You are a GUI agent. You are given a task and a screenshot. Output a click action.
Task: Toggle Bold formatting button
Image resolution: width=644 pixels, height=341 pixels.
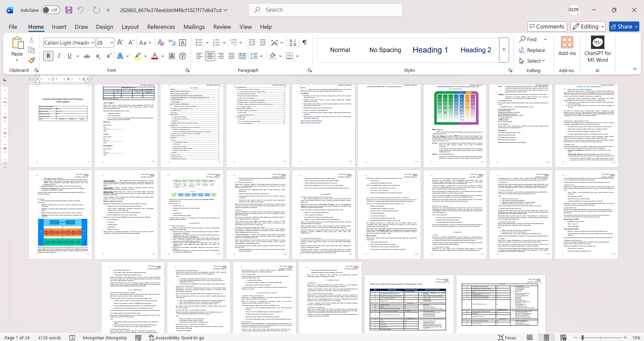48,56
